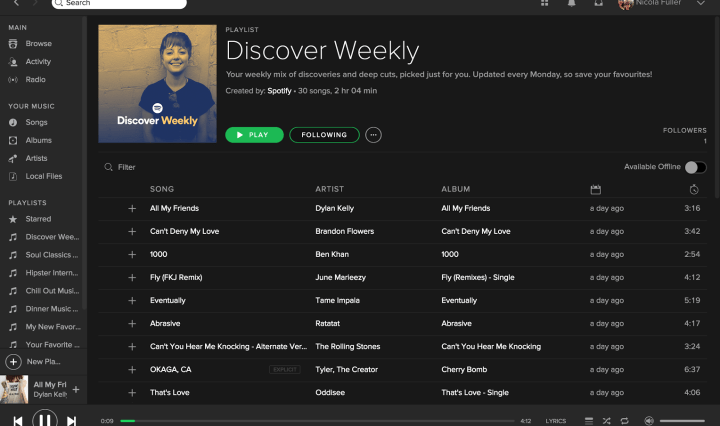Open the more options ellipsis button
The image size is (720, 426).
[373, 134]
